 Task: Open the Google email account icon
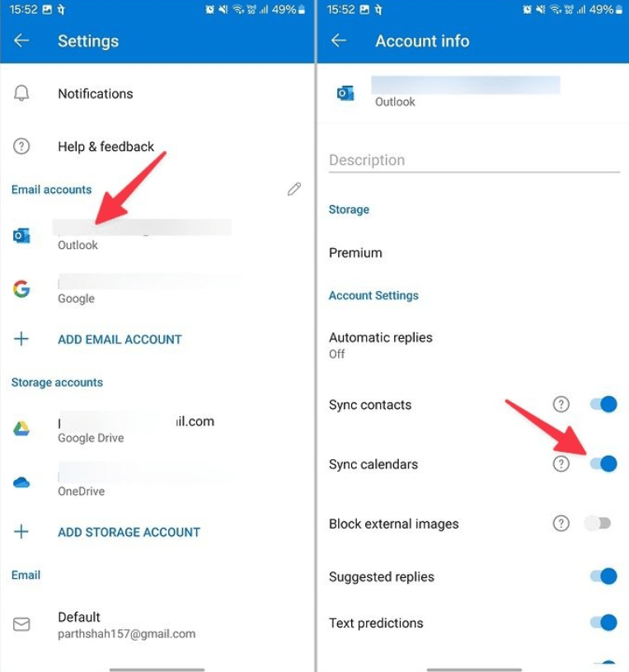21,289
